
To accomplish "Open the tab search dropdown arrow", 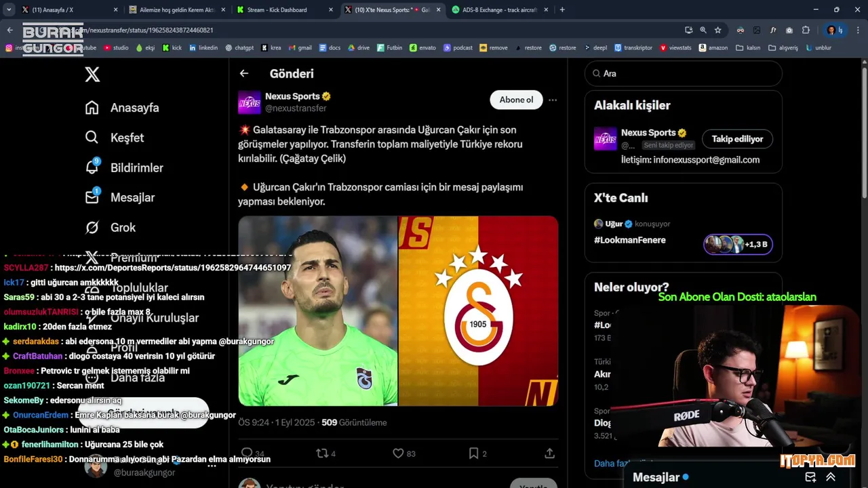I will (x=8, y=10).
